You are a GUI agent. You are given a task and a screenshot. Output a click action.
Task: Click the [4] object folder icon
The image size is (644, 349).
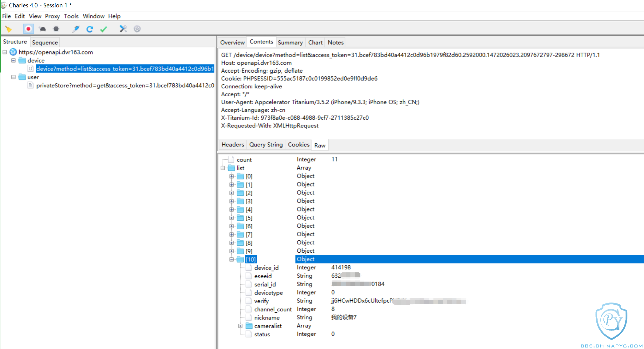pos(240,210)
